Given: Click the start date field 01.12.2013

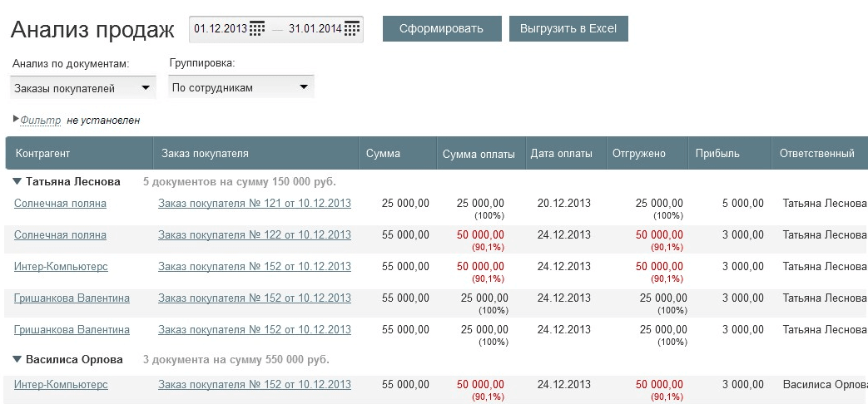Looking at the screenshot, I should [221, 29].
